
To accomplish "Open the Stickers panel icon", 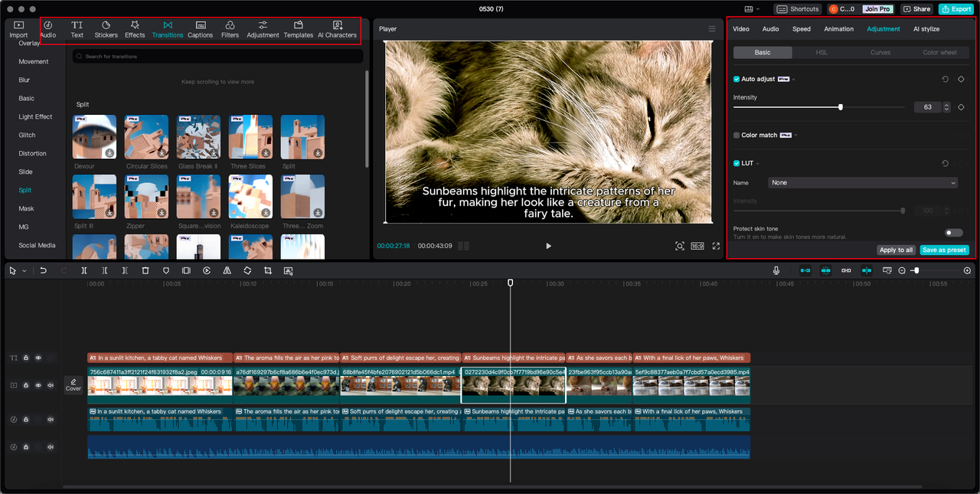I will (x=106, y=30).
